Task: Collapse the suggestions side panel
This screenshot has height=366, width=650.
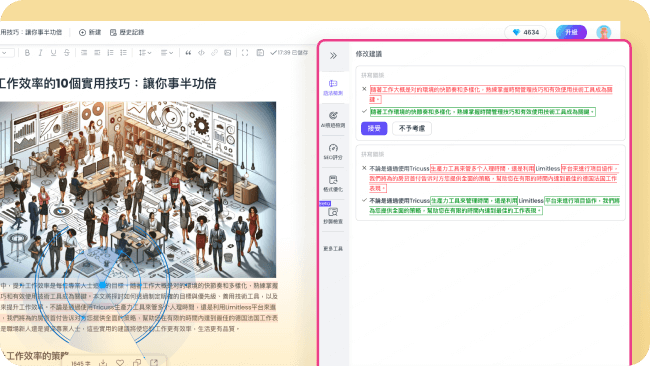Action: 333,56
